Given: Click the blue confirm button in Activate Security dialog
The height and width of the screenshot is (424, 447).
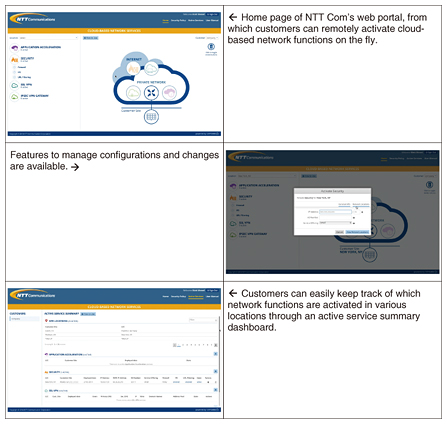Looking at the screenshot, I should (357, 232).
